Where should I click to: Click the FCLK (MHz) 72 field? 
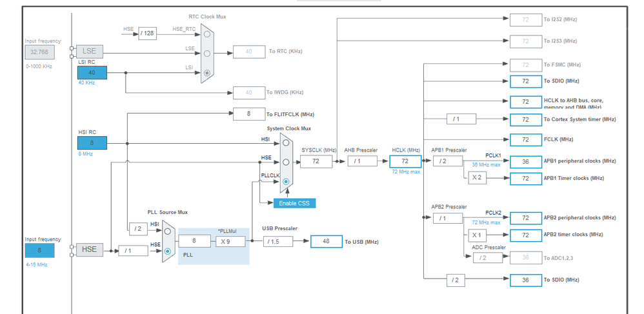526,140
